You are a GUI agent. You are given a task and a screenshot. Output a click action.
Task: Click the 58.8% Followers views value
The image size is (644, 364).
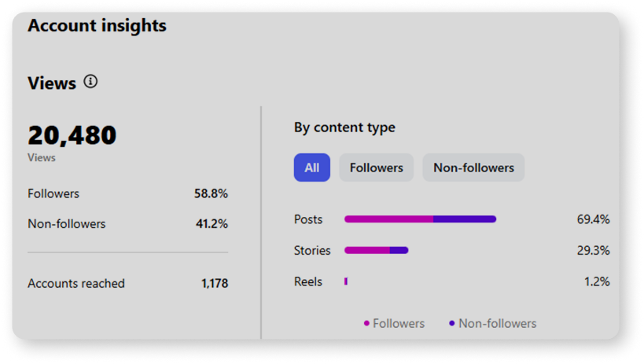[211, 193]
